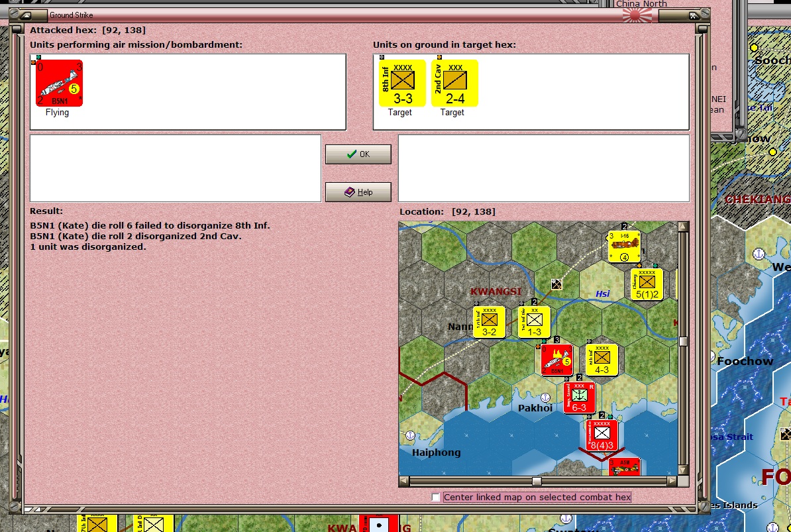Screen dimensions: 791x532
Task: Click the empty list below target units
Action: coord(544,168)
